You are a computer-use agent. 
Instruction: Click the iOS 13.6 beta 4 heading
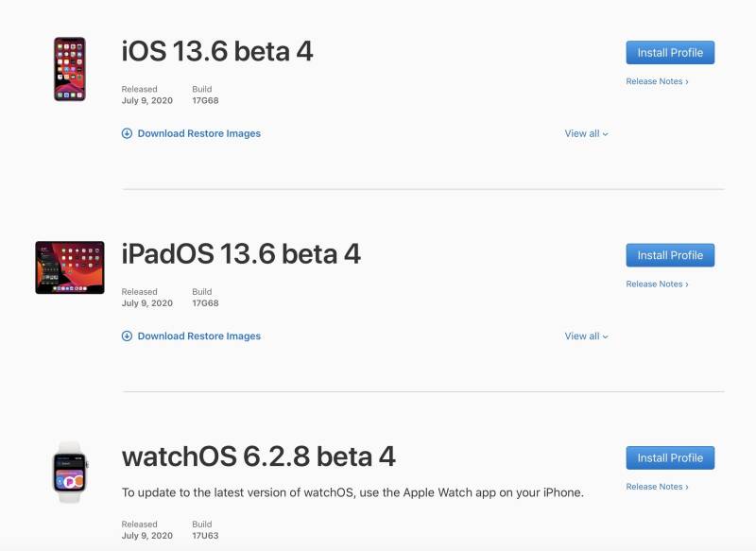217,51
